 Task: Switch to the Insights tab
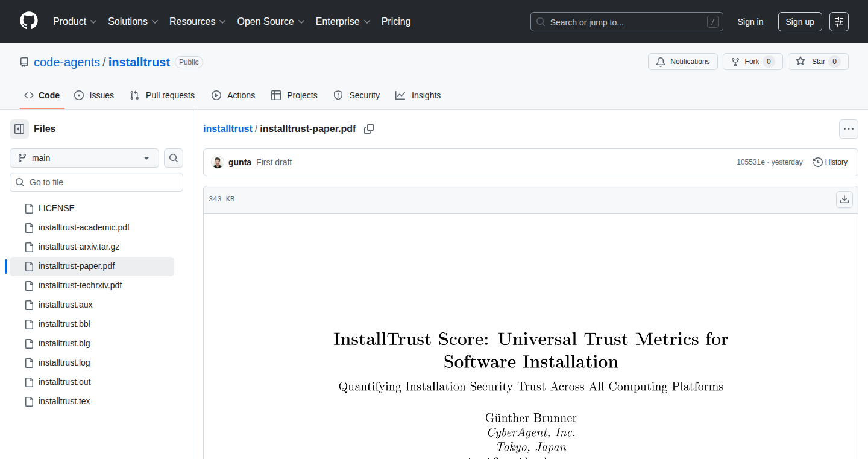click(x=418, y=95)
